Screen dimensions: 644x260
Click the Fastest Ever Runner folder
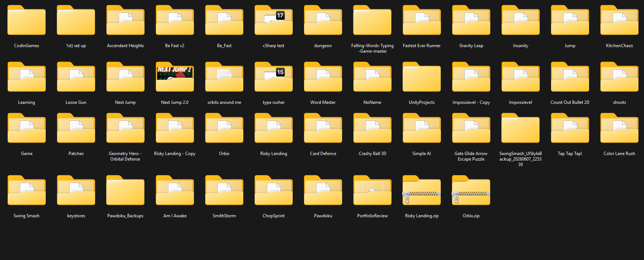422,20
